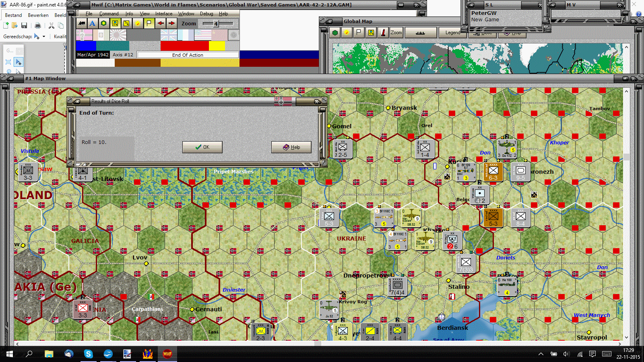Click the Zoom button in Global Map
Screen dimensions: 644x362
pyautogui.click(x=396, y=33)
